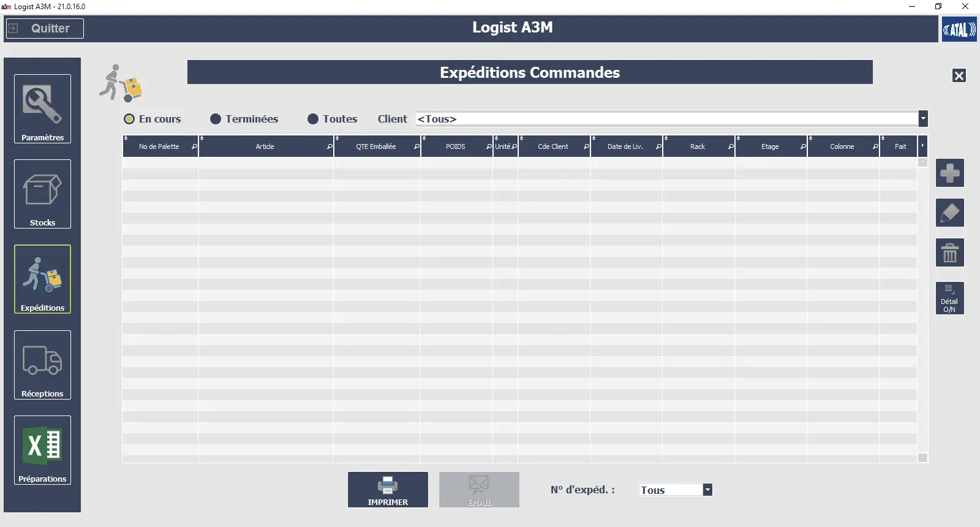The image size is (980, 527).
Task: Click the table scrollbar down button
Action: 923,458
